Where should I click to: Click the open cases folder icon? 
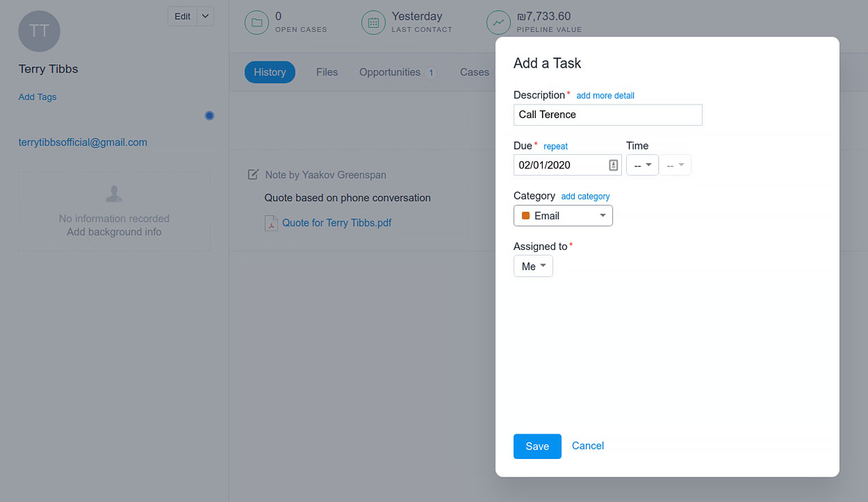pyautogui.click(x=257, y=23)
